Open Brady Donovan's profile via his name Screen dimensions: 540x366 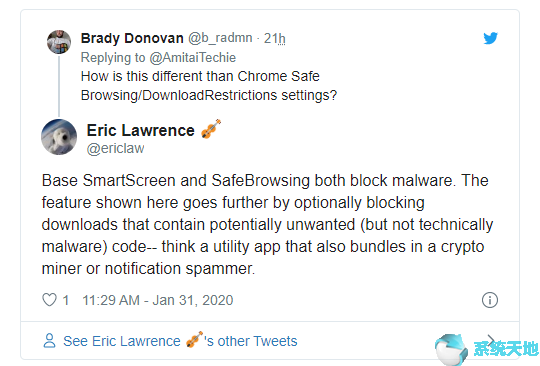point(132,38)
